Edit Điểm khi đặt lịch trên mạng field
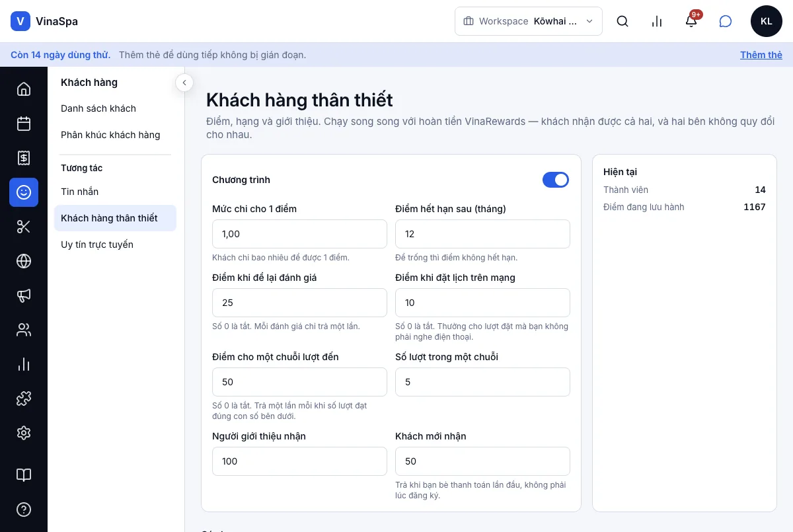 [482, 303]
